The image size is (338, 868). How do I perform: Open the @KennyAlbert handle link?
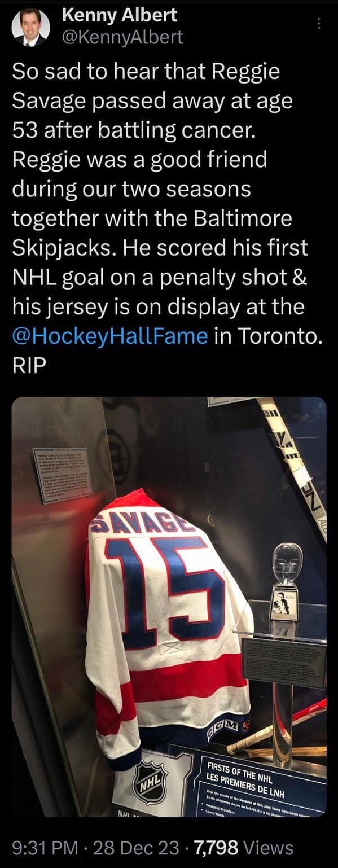click(122, 37)
